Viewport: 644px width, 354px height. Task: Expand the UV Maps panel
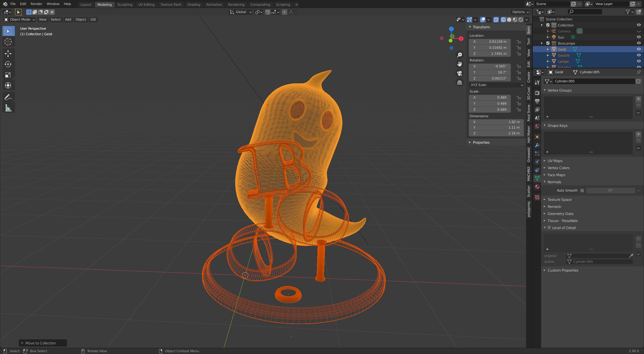pos(555,161)
